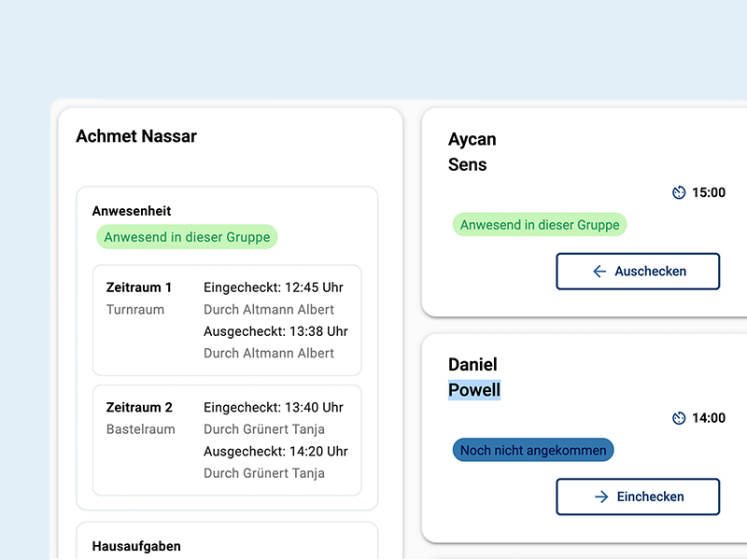Click 'Ausgecheckt: 13:38 Uhr' text
Image resolution: width=747 pixels, height=560 pixels.
[x=275, y=331]
